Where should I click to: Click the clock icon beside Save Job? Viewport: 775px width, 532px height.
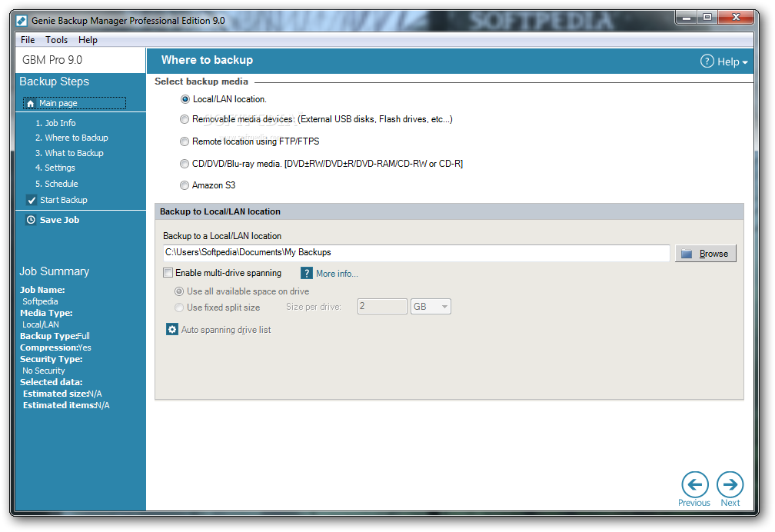point(31,220)
